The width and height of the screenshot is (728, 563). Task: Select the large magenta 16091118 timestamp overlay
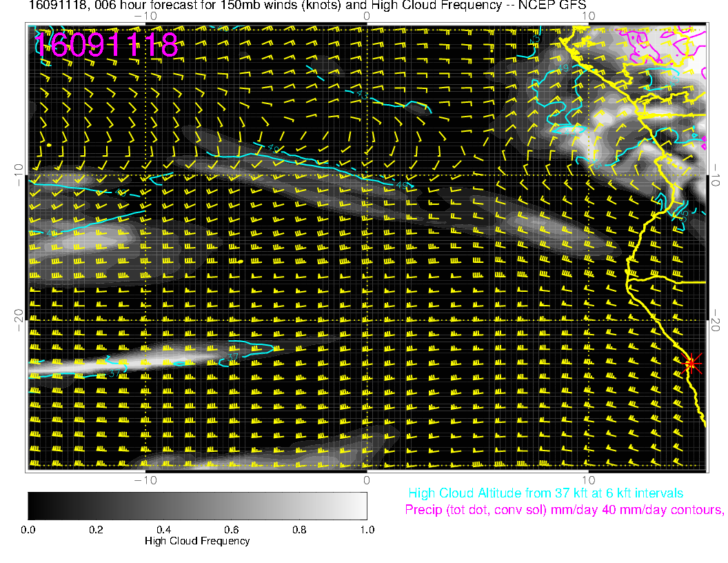pyautogui.click(x=106, y=45)
